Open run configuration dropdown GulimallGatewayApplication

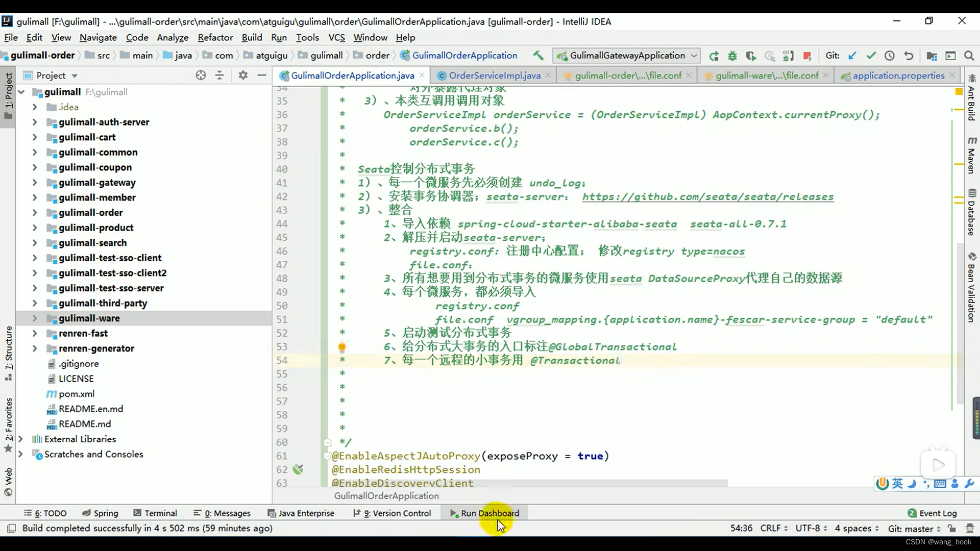[x=627, y=56]
